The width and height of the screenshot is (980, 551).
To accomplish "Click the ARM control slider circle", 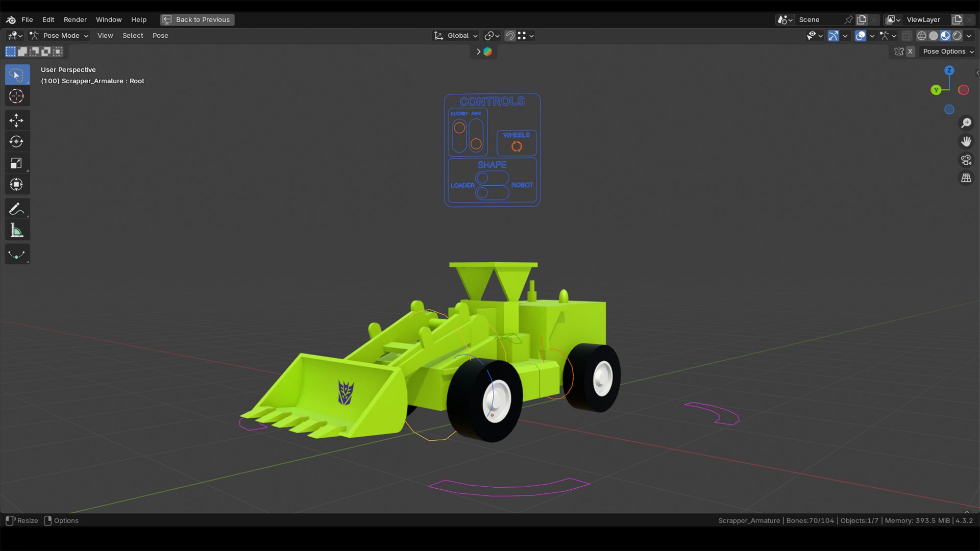I will (476, 144).
